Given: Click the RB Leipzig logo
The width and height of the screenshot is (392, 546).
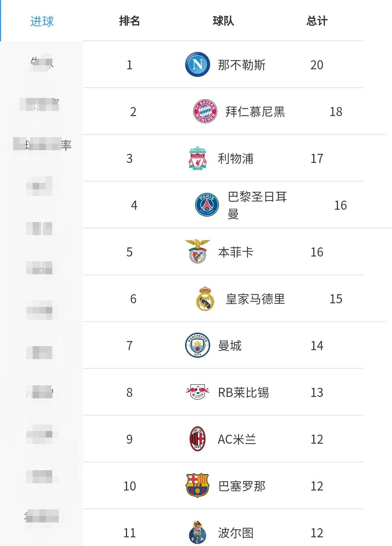Looking at the screenshot, I should click(197, 392).
